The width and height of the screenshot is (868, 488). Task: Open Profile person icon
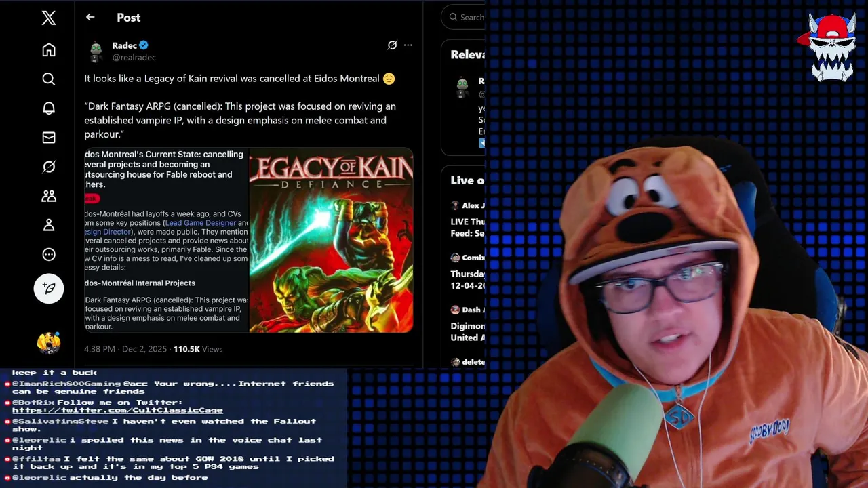(49, 226)
